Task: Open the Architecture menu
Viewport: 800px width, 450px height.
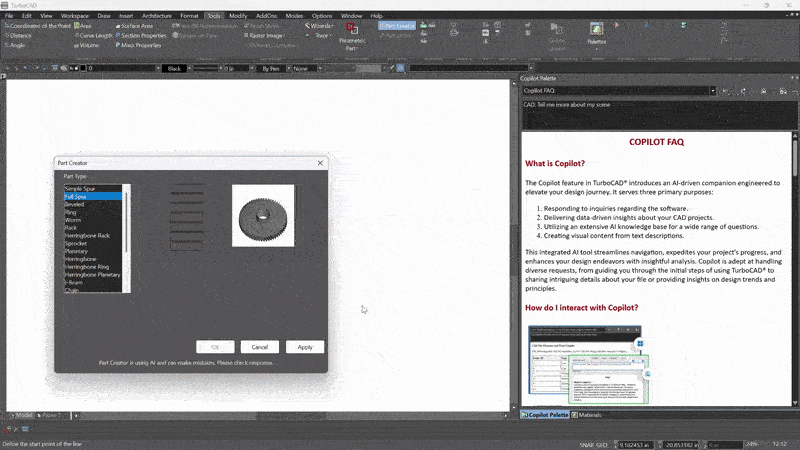Action: (x=157, y=16)
